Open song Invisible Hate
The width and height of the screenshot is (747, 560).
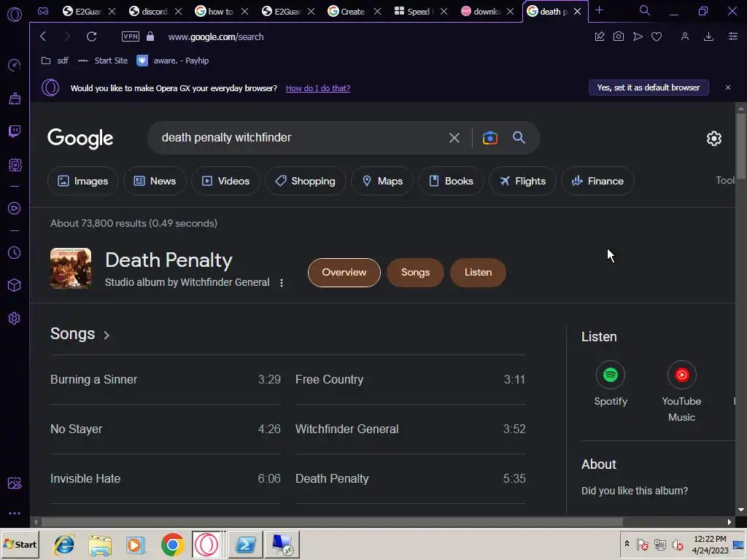click(x=166, y=478)
